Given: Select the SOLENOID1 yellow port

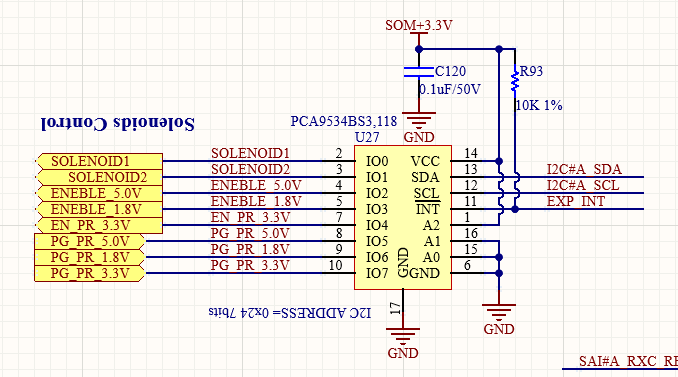Looking at the screenshot, I should coord(99,161).
